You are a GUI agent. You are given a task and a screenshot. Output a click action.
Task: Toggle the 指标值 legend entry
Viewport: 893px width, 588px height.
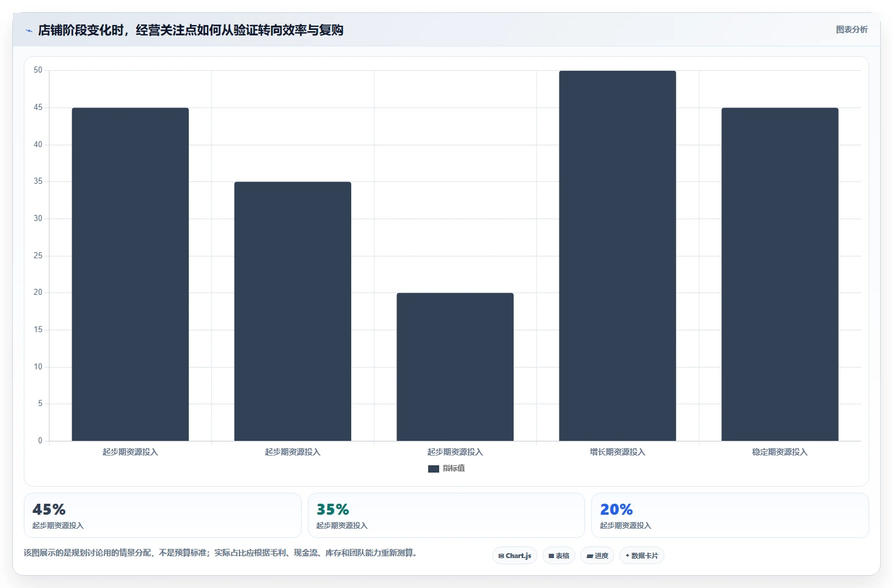coord(447,468)
